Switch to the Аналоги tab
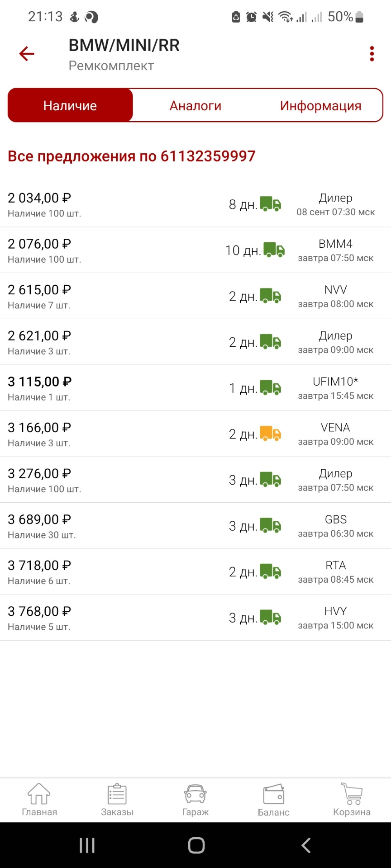The image size is (391, 868). click(195, 106)
